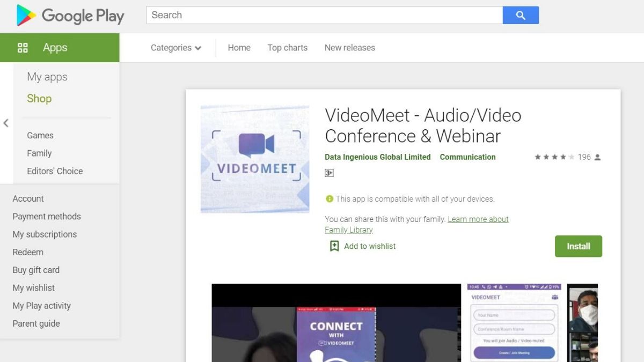Click the star rating display
The height and width of the screenshot is (362, 644).
(x=554, y=157)
